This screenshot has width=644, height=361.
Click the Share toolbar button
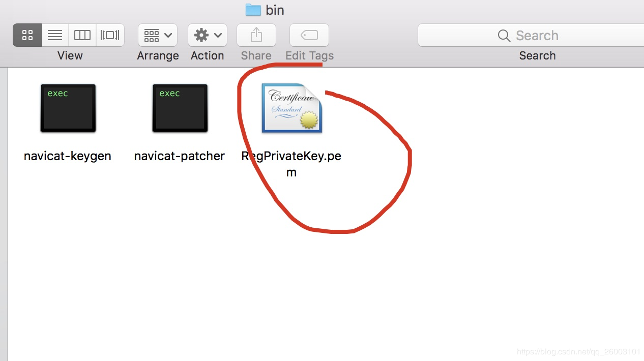click(256, 35)
